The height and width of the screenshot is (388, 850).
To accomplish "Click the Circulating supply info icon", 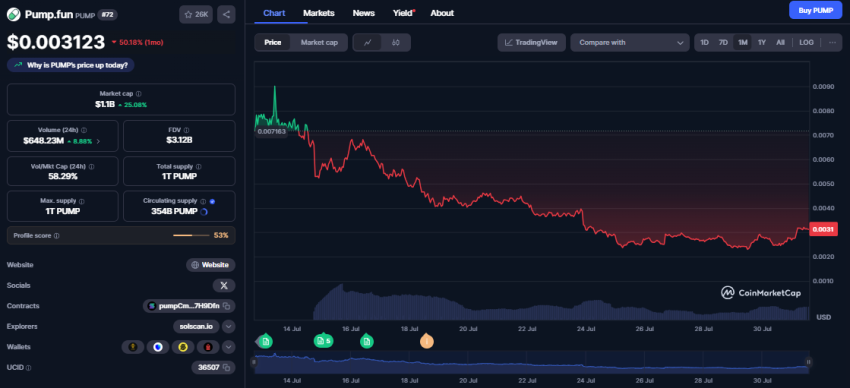I will pos(203,201).
